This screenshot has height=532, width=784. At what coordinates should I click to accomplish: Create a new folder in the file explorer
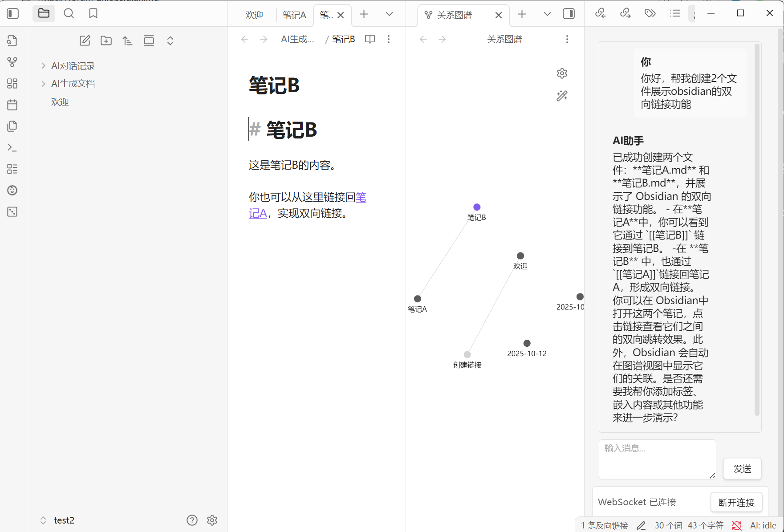(106, 41)
